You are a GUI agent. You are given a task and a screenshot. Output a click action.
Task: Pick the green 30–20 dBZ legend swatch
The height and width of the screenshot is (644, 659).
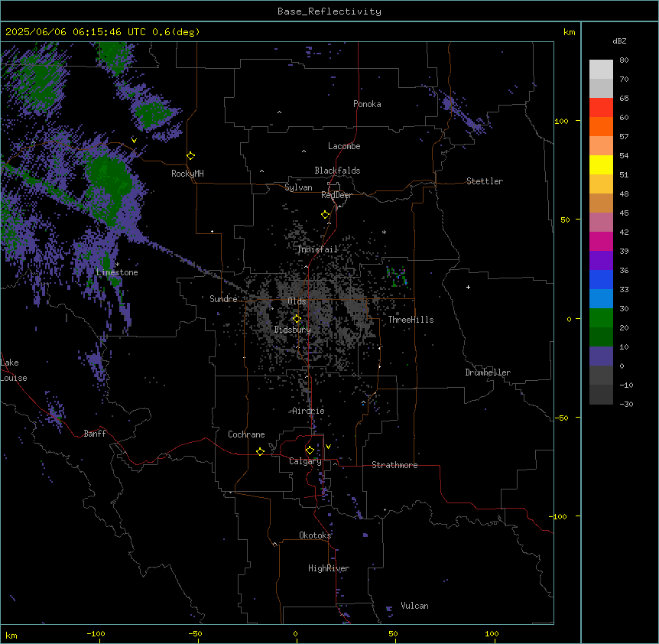[x=601, y=318]
